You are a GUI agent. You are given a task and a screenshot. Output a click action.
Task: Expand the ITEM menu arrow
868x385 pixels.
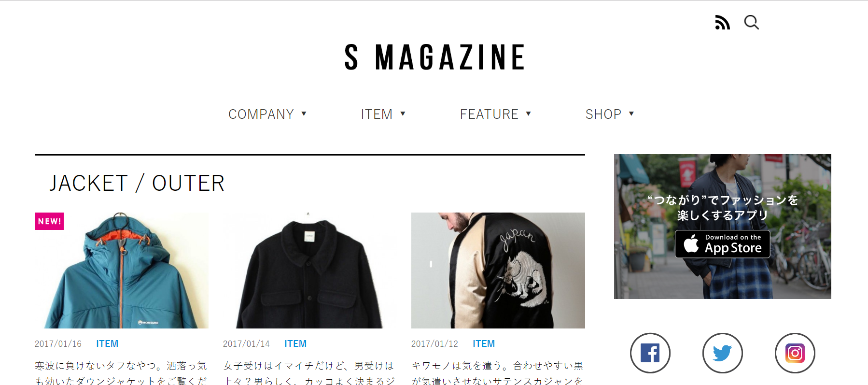(x=403, y=114)
